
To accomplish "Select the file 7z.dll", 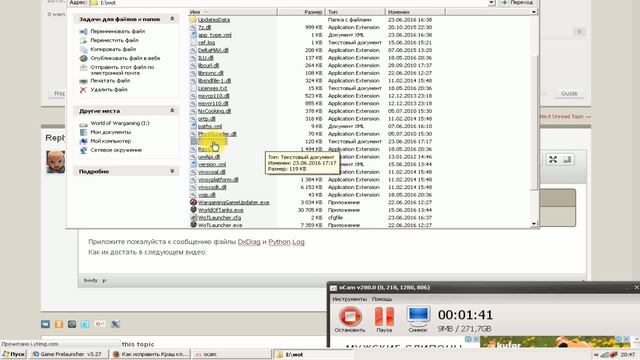I will (x=204, y=27).
